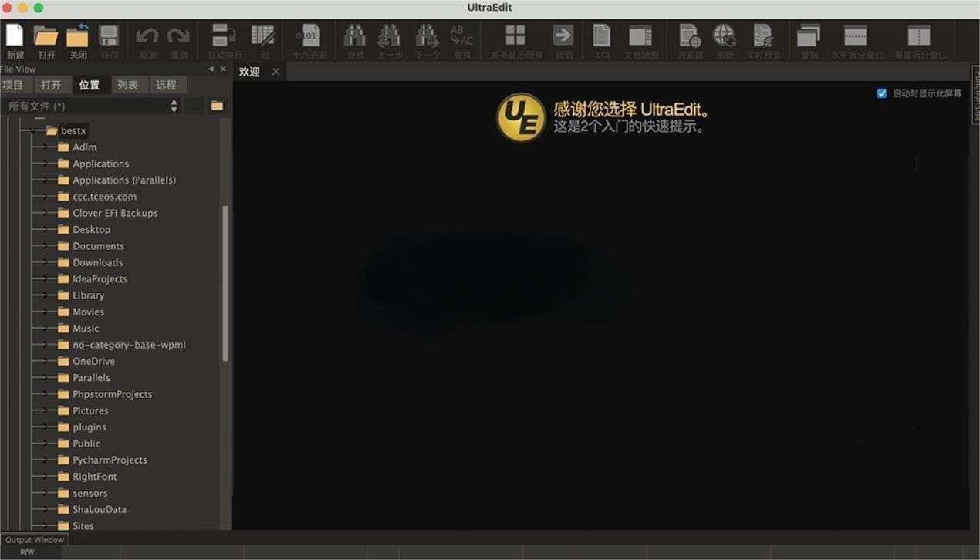Viewport: 980px width, 560px height.
Task: Toggle 十六进制 (hex mode) toolbar icon
Action: [309, 35]
